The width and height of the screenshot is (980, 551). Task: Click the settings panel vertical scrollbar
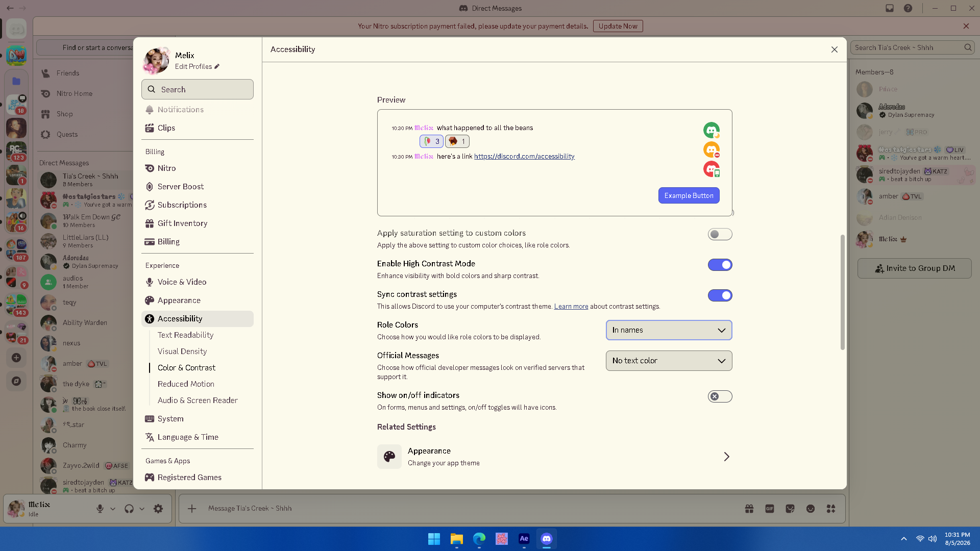pos(842,292)
